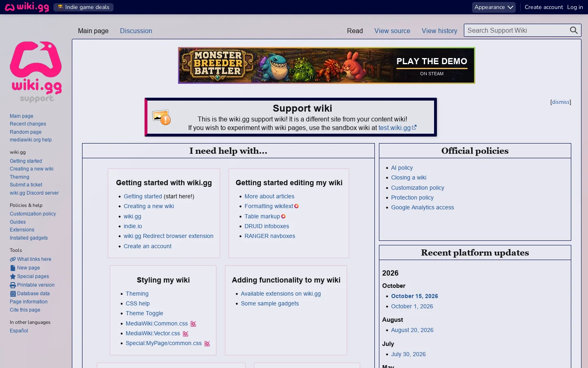This screenshot has height=368, width=588.
Task: Click the external link icon after test.wiki.gg
Action: coord(414,128)
